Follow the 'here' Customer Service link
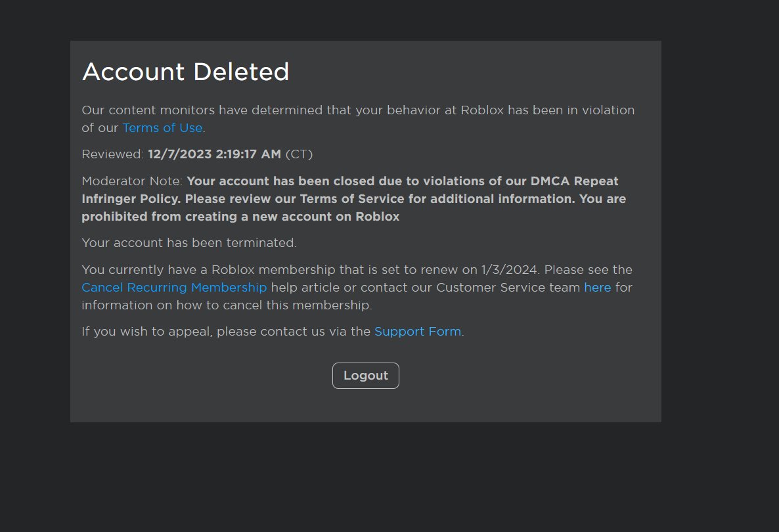The image size is (779, 532). 597,287
